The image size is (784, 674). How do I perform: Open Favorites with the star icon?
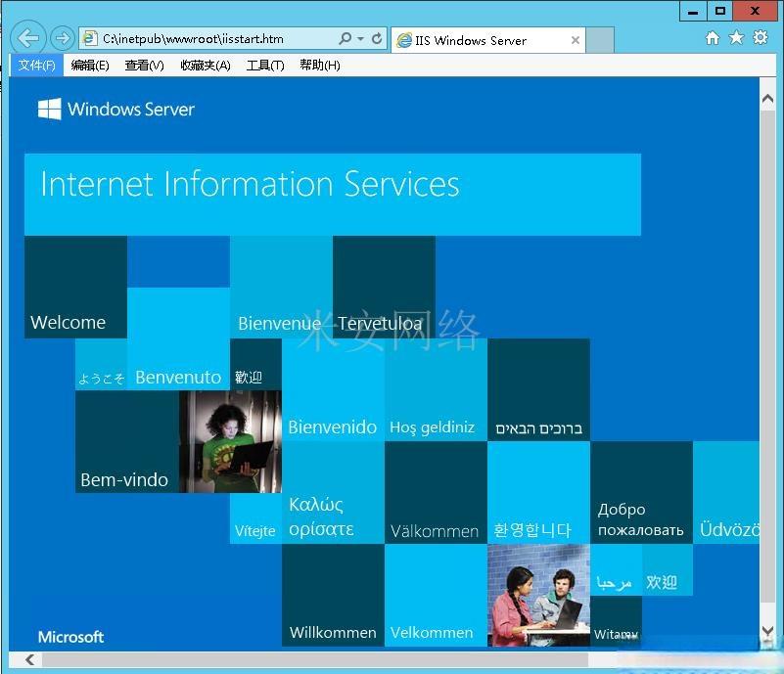736,37
